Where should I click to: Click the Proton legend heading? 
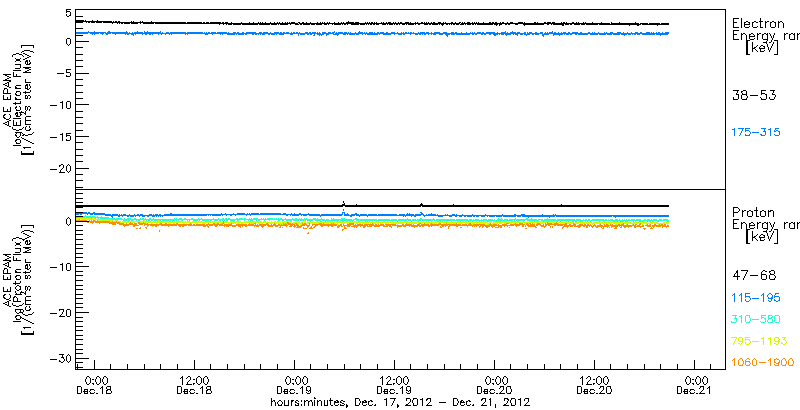pos(754,213)
